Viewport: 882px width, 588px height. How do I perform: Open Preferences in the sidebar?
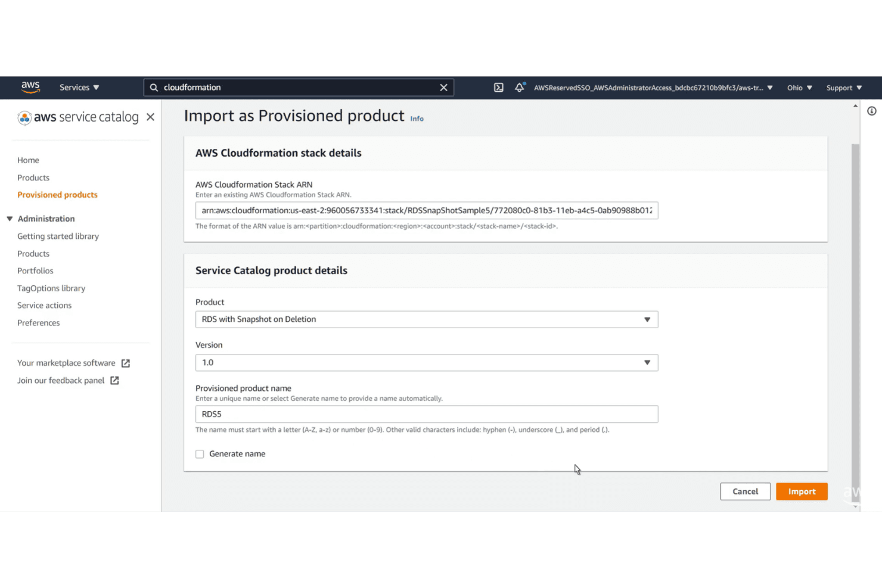[x=38, y=323]
